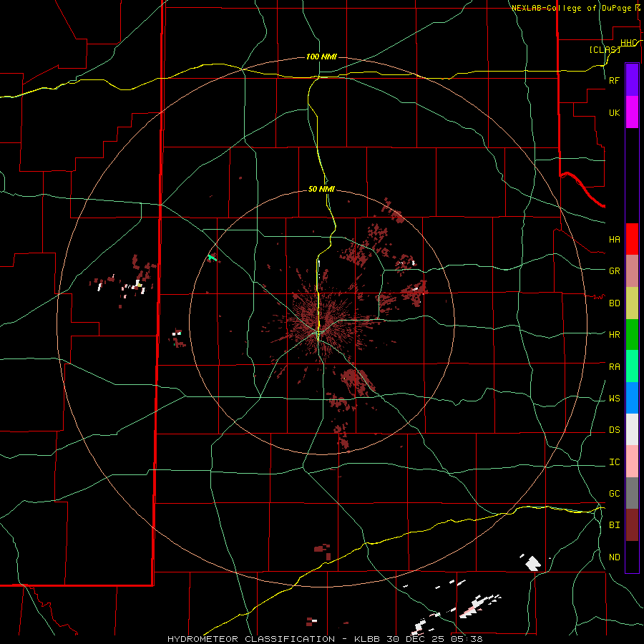644x644 pixels.
Task: Click the NEXLAB-College of DuPage credit text
Action: (571, 8)
